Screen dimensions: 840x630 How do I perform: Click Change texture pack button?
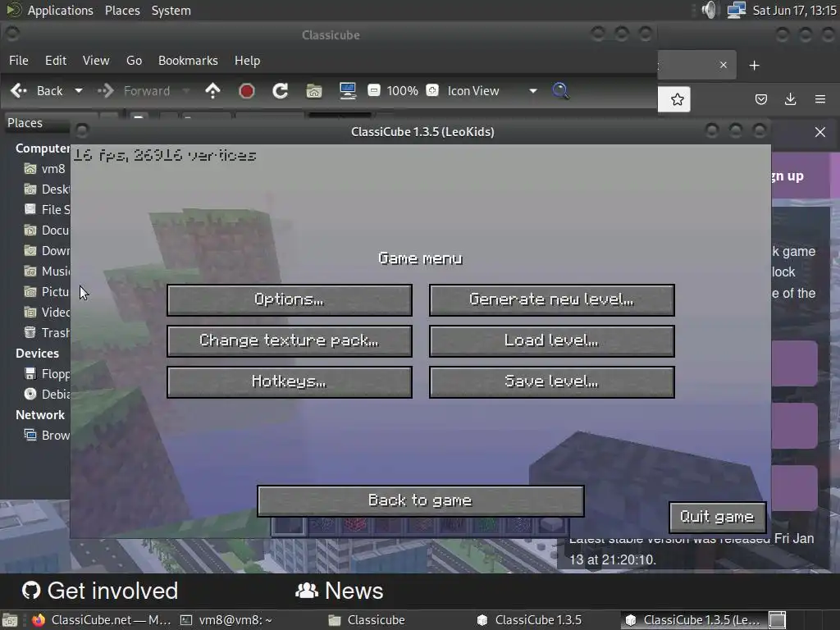[x=290, y=340]
